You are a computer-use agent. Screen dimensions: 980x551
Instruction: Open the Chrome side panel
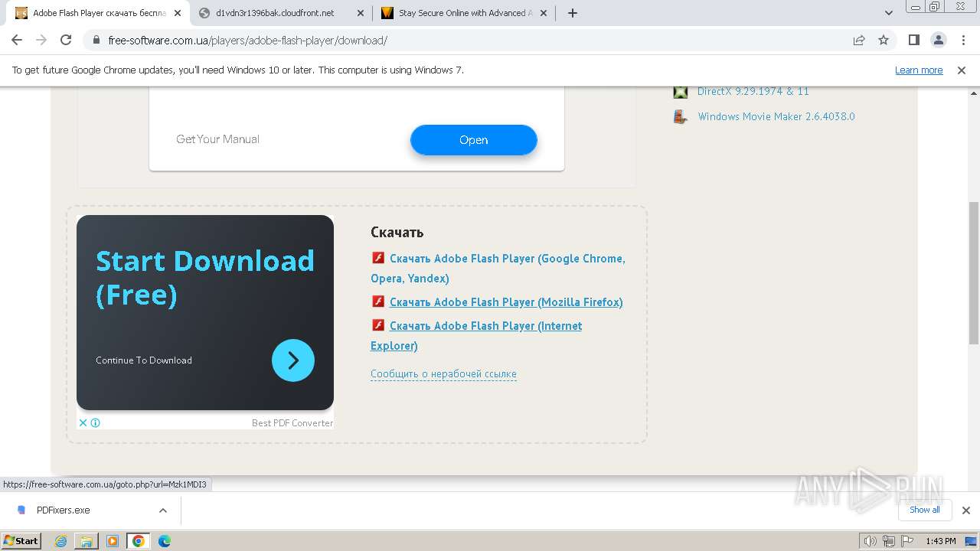[x=913, y=40]
